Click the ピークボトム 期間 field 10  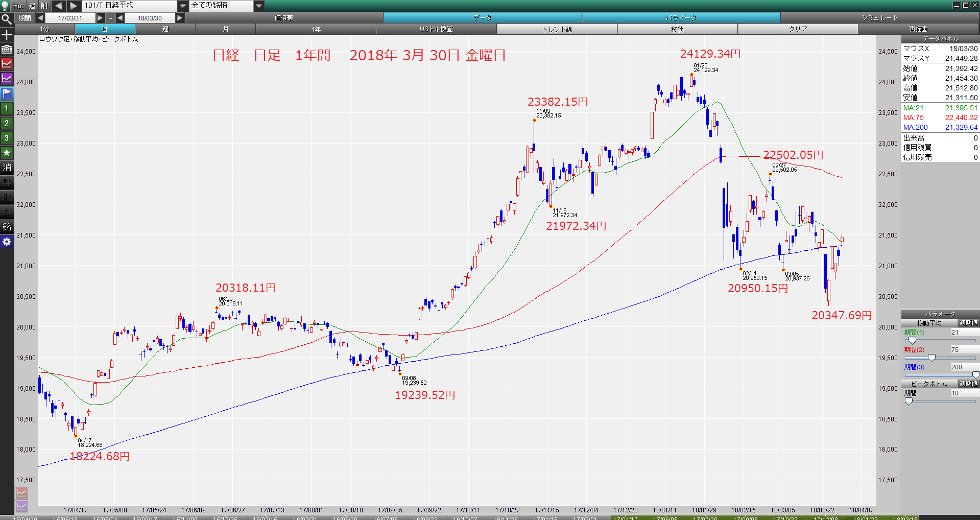tap(964, 393)
